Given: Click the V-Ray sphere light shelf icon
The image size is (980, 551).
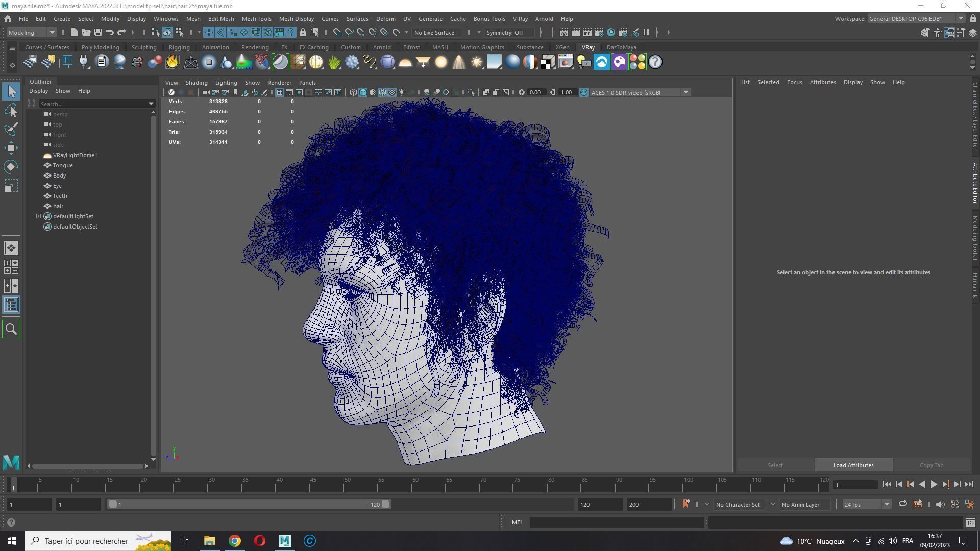Looking at the screenshot, I should tap(441, 62).
